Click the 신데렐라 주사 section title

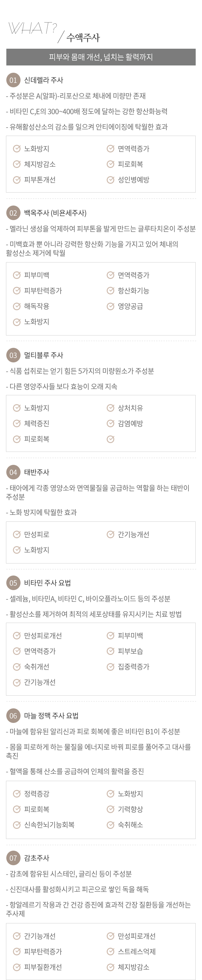click(x=44, y=80)
